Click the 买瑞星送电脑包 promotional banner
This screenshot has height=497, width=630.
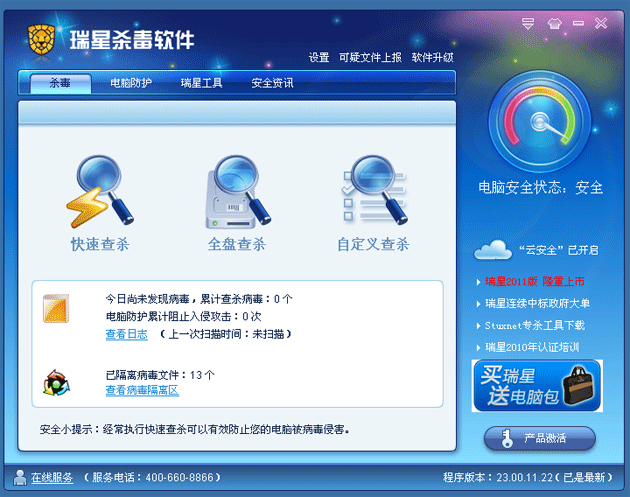(537, 386)
